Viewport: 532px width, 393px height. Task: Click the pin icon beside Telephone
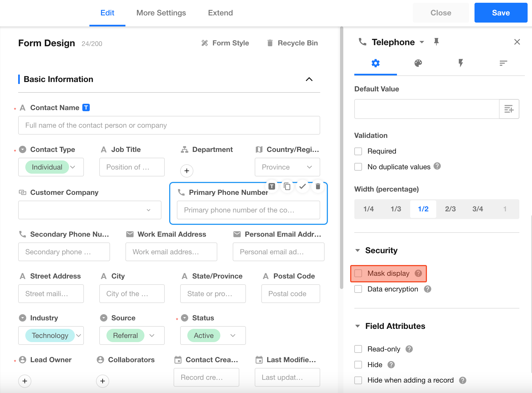pos(436,42)
